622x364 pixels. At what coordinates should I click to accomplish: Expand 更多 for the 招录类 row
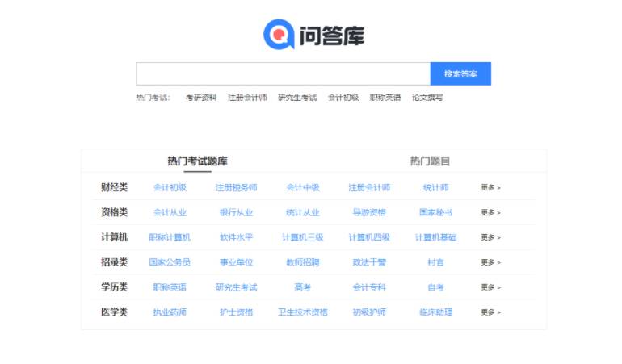click(x=490, y=262)
